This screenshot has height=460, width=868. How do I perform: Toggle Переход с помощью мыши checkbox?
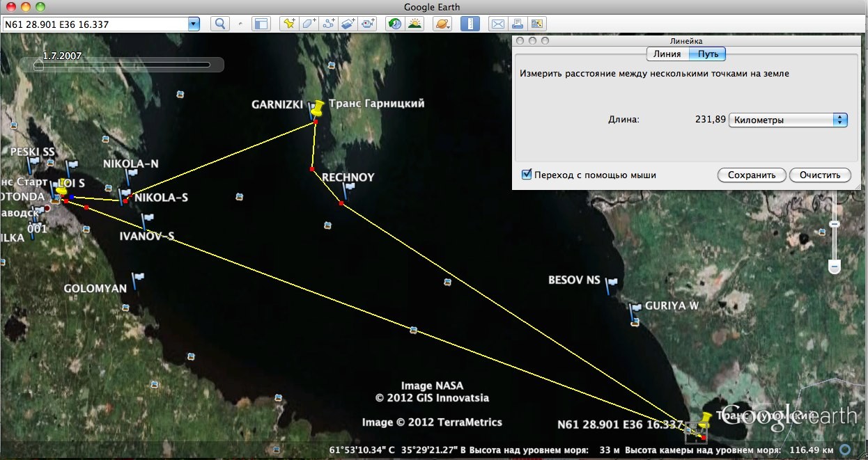pos(527,175)
